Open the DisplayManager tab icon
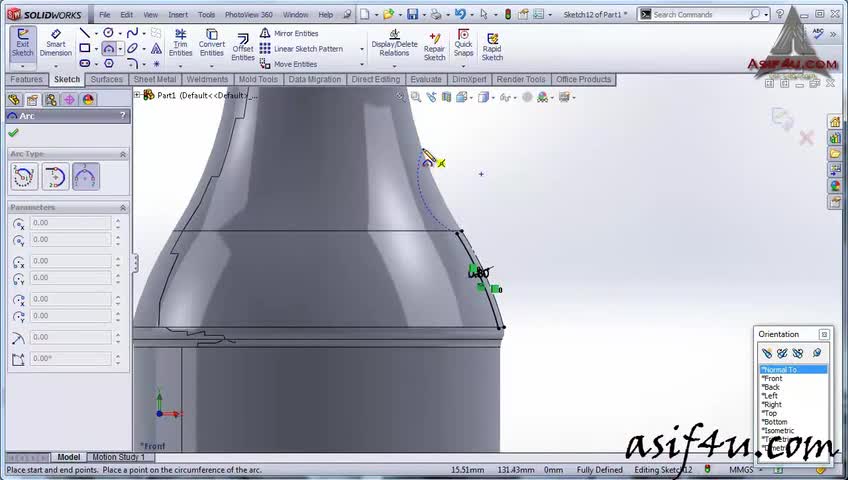The width and height of the screenshot is (848, 480). [88, 99]
